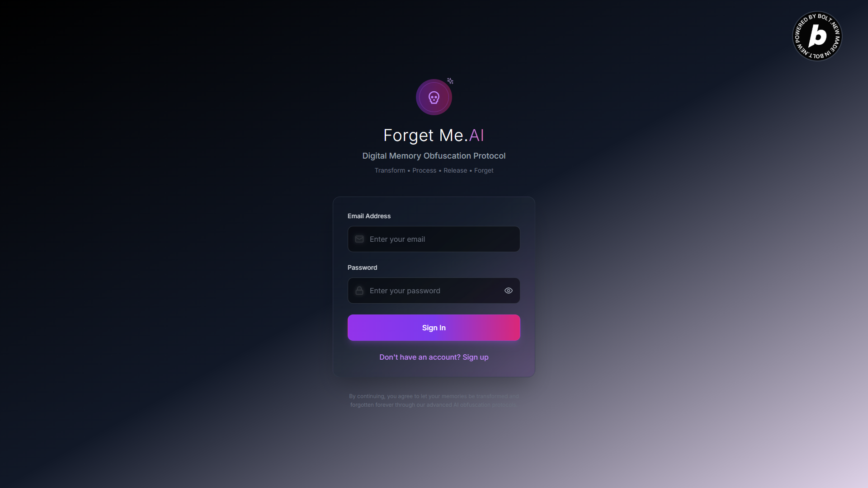Click the Email Address label
This screenshot has height=488, width=868.
[369, 216]
